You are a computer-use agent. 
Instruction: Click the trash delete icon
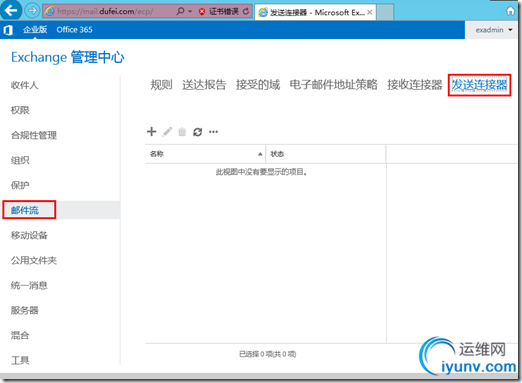point(182,132)
